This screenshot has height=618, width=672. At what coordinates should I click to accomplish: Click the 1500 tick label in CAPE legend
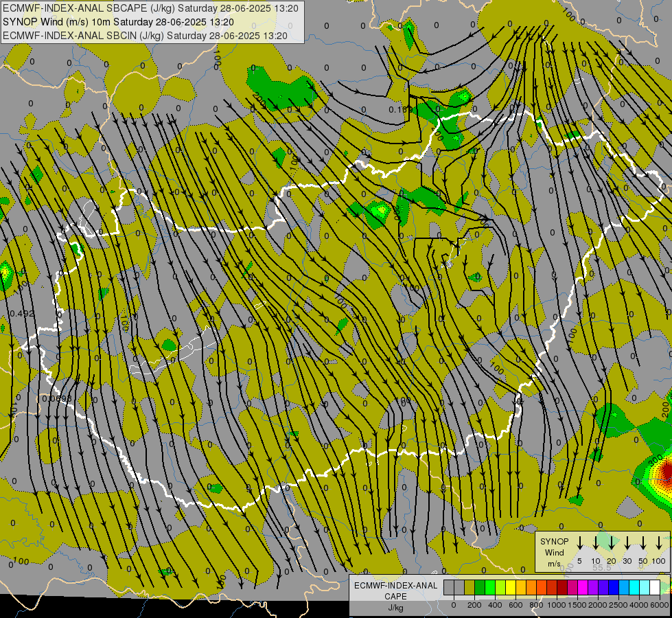point(577,605)
